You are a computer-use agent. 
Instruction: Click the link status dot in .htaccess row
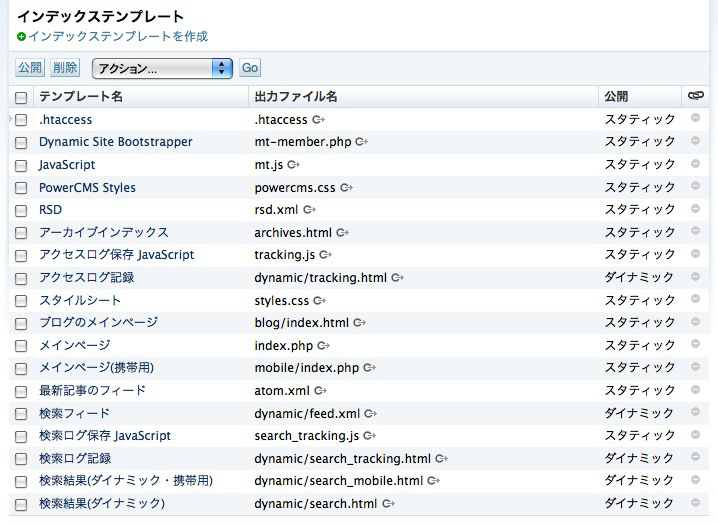click(x=696, y=118)
